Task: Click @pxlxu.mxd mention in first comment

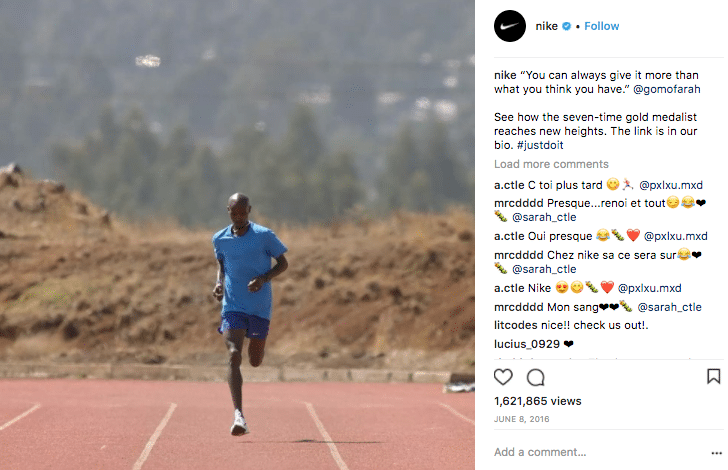Action: (671, 185)
